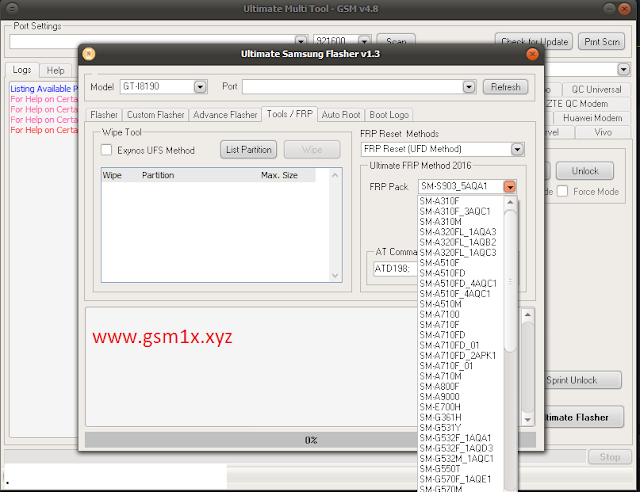Open the Advance Flasher tab

point(225,115)
